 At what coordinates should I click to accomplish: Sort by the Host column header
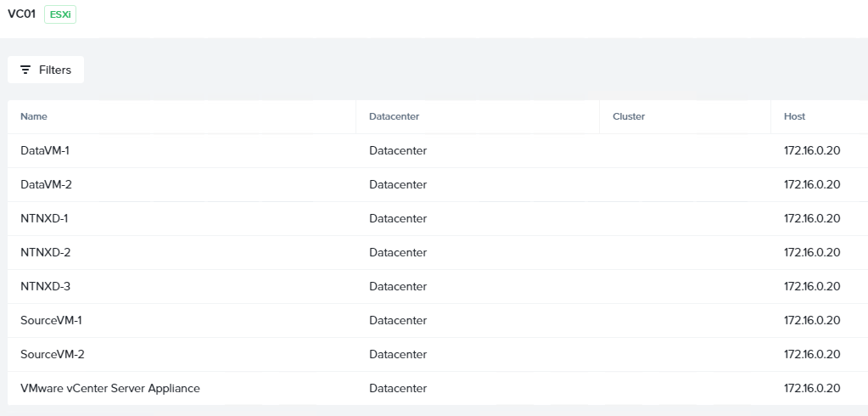coord(794,116)
